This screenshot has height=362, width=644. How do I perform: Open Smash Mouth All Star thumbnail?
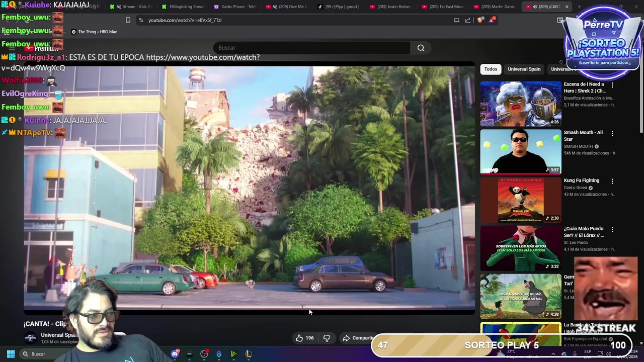[520, 152]
